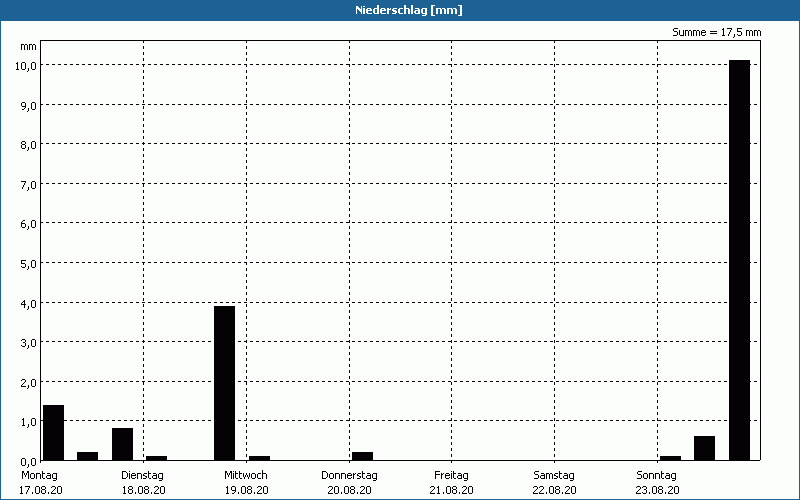Select the 19.08.20 date label
This screenshot has height=500, width=800.
[246, 490]
